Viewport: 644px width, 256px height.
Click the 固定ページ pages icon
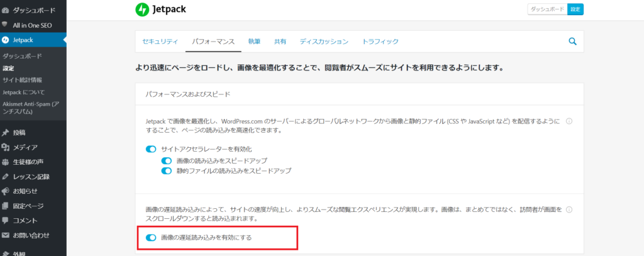pyautogui.click(x=6, y=206)
